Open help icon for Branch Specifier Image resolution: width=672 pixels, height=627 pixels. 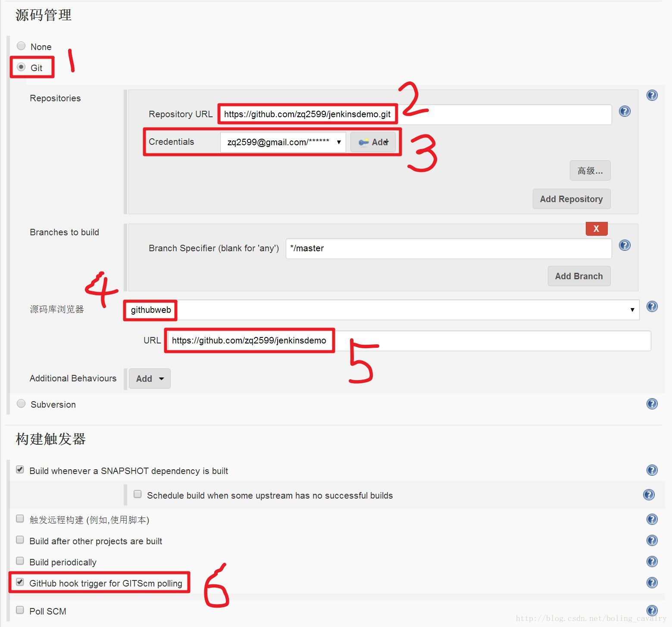pos(625,245)
